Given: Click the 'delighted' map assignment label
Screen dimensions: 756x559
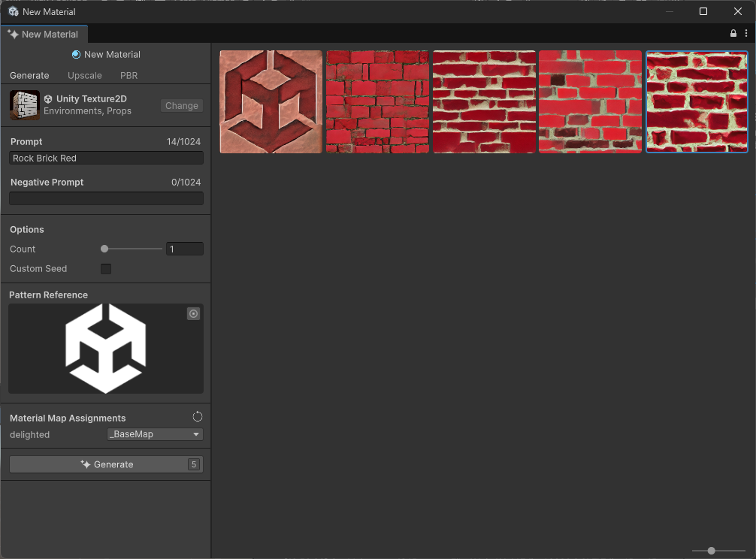Looking at the screenshot, I should [29, 435].
